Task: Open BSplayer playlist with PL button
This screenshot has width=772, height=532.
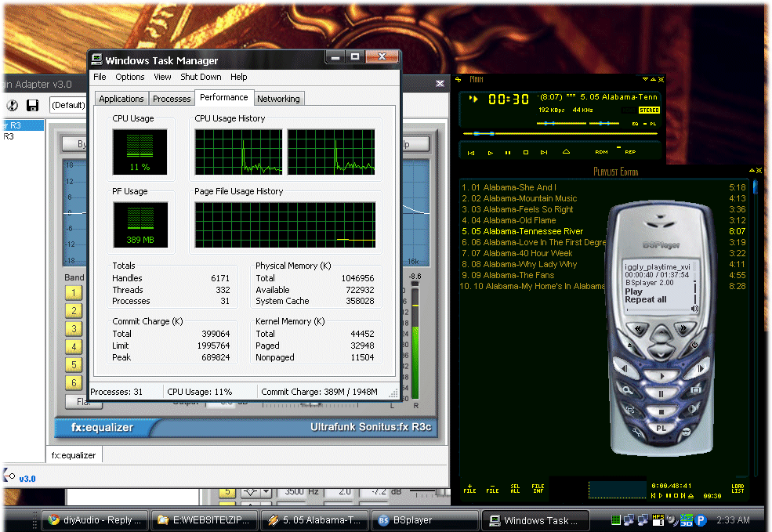Action: (x=661, y=429)
